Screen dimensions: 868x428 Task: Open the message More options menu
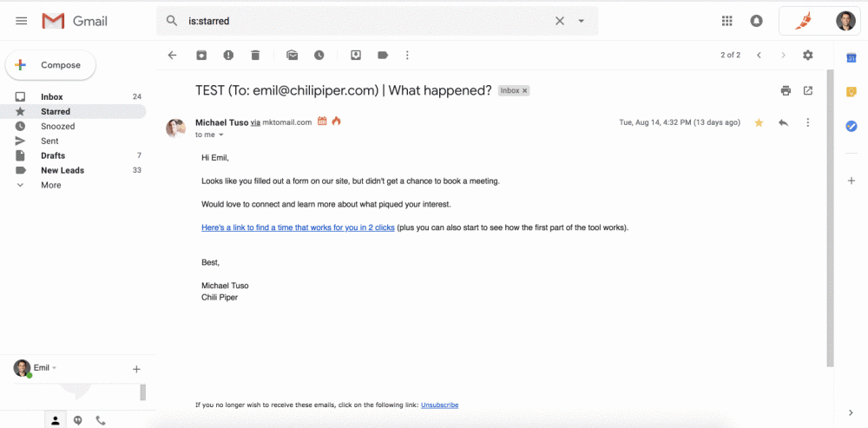[808, 122]
